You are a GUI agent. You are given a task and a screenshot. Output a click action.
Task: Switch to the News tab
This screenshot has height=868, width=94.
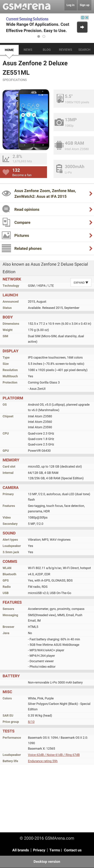[28, 49]
